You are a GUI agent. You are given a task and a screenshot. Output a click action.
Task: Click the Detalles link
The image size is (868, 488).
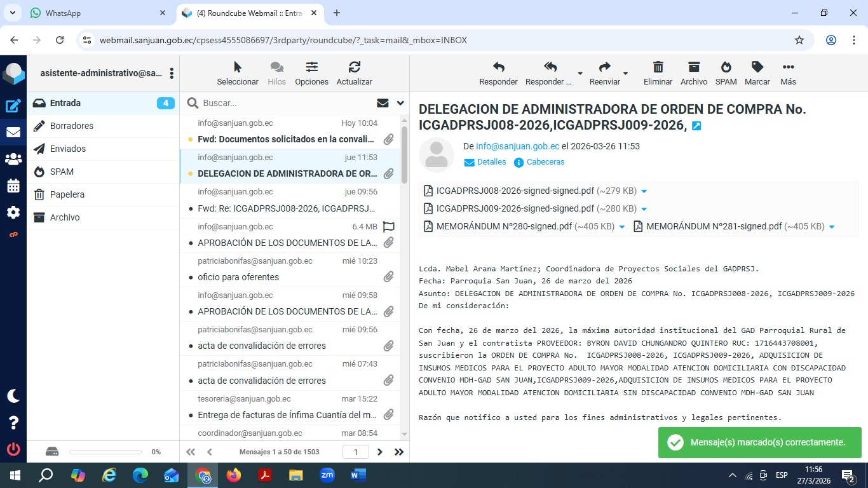491,162
